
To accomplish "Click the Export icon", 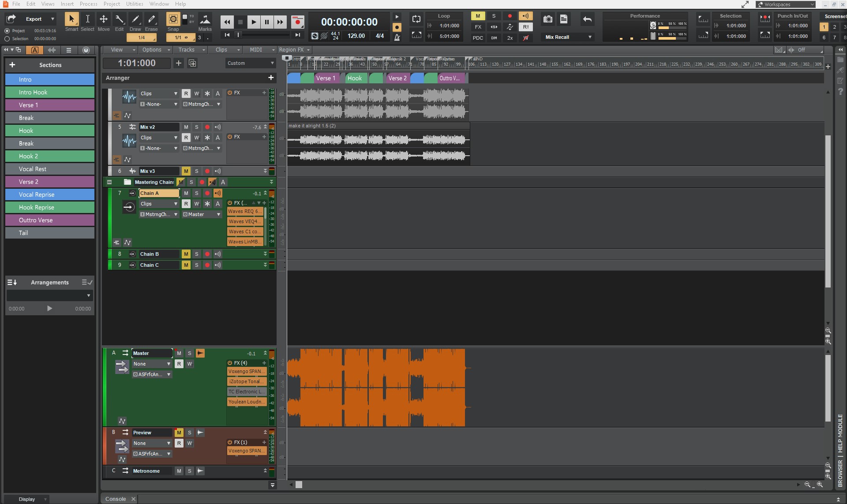I will (11, 19).
